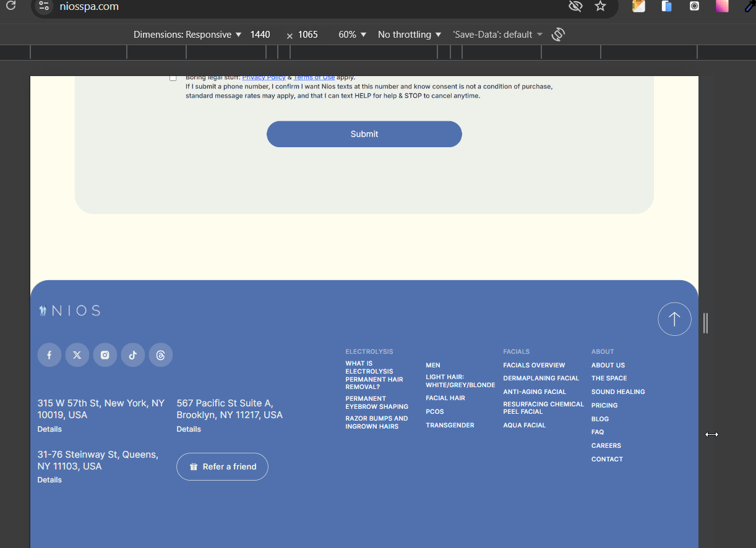Rotate the device viewport orientation
The width and height of the screenshot is (756, 548).
[x=558, y=35]
